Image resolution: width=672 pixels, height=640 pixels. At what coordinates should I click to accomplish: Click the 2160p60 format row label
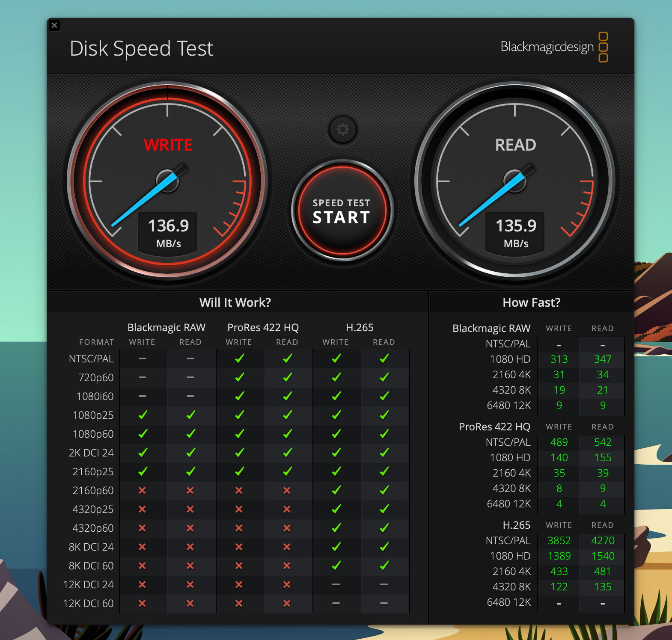tap(93, 491)
